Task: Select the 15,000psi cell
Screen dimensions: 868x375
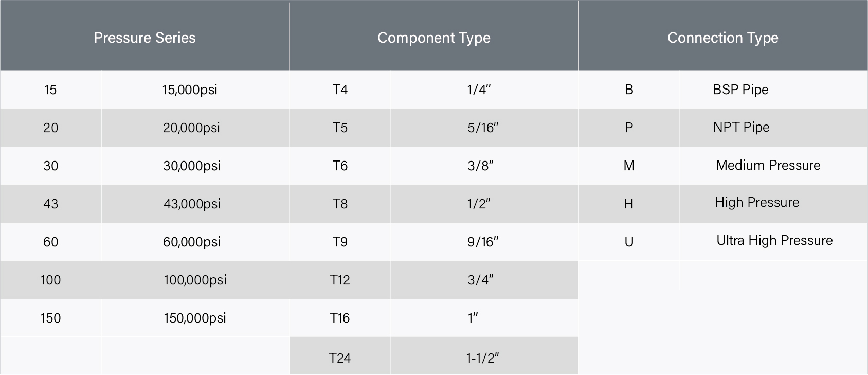Action: pyautogui.click(x=190, y=90)
